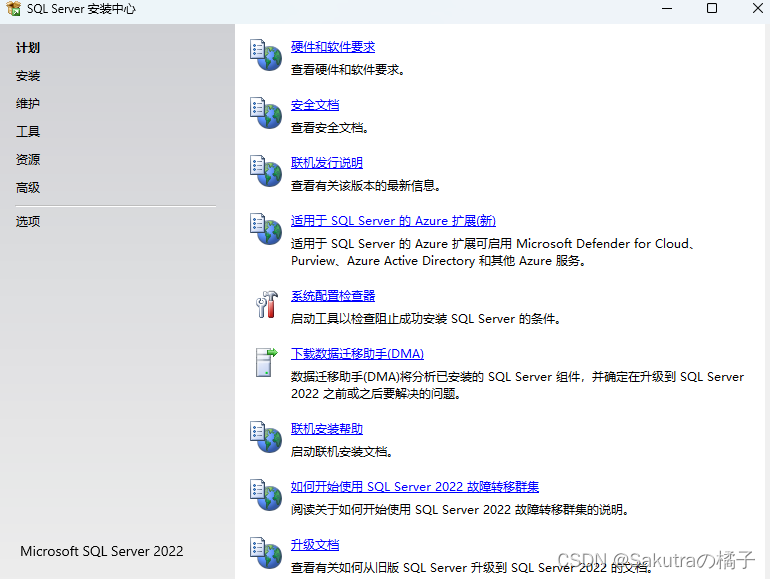Click the globe icon beside 升级文档
The width and height of the screenshot is (770, 579).
pyautogui.click(x=266, y=553)
